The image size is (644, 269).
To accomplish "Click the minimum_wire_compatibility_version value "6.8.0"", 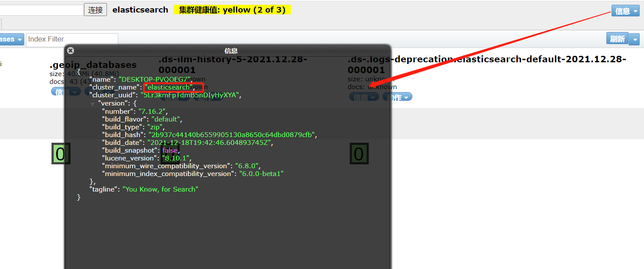I will (248, 166).
